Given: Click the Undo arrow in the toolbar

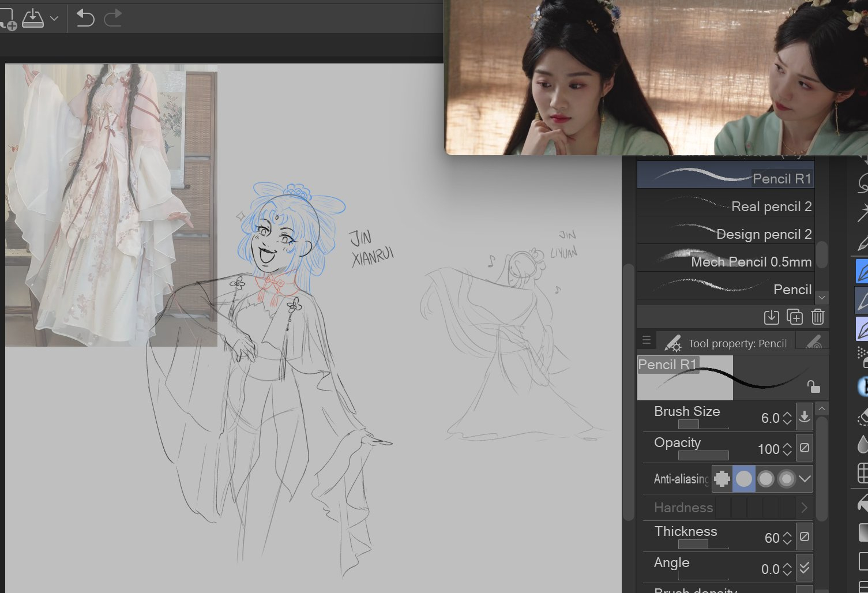Looking at the screenshot, I should pyautogui.click(x=85, y=18).
